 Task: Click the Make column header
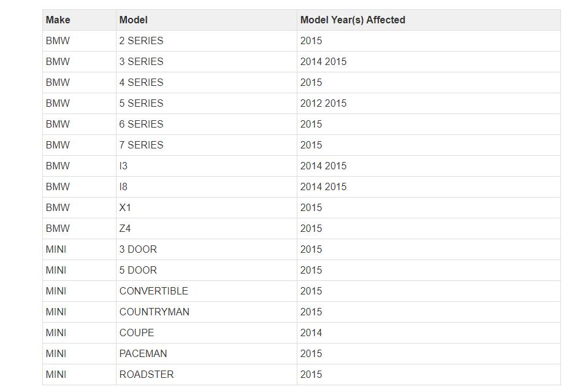point(58,20)
